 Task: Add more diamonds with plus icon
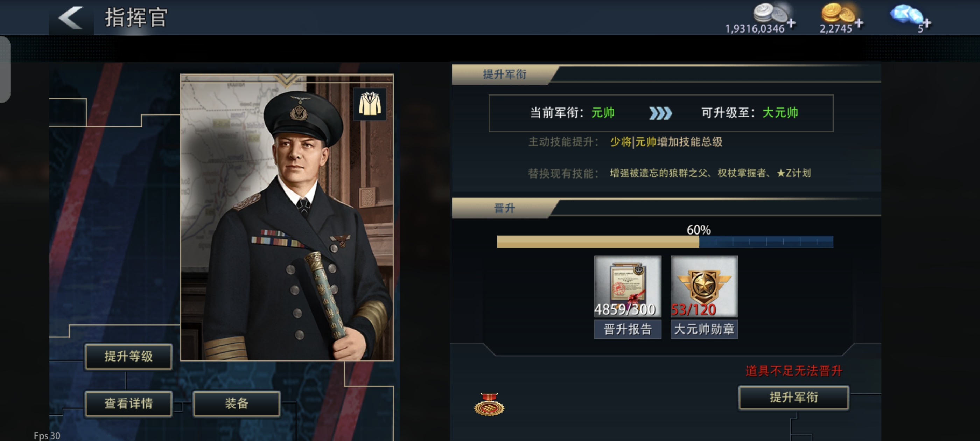tap(927, 23)
